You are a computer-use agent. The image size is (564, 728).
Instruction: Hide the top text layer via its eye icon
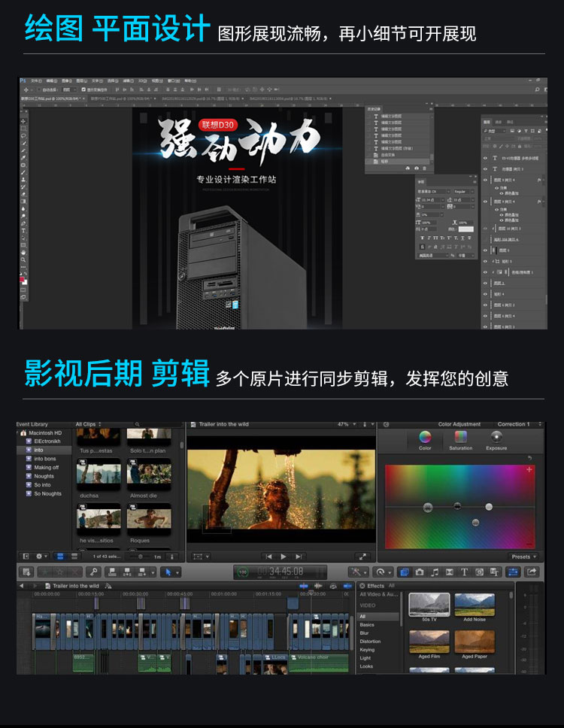pyautogui.click(x=485, y=158)
